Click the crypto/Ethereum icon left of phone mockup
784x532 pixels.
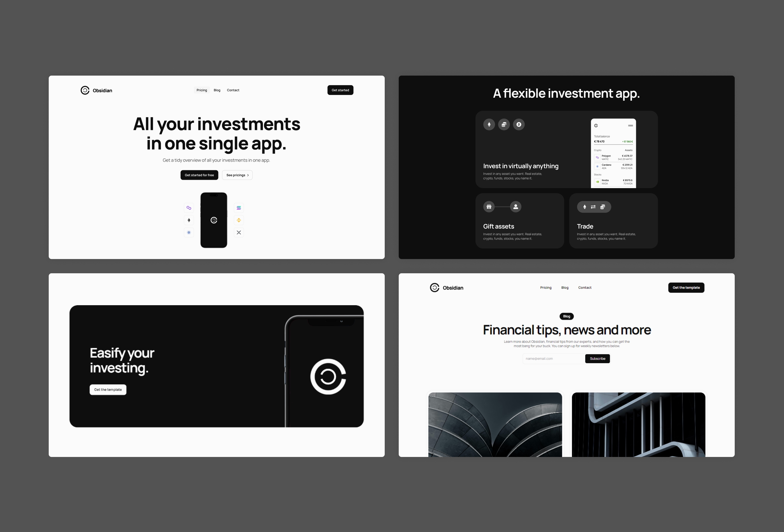tap(189, 220)
